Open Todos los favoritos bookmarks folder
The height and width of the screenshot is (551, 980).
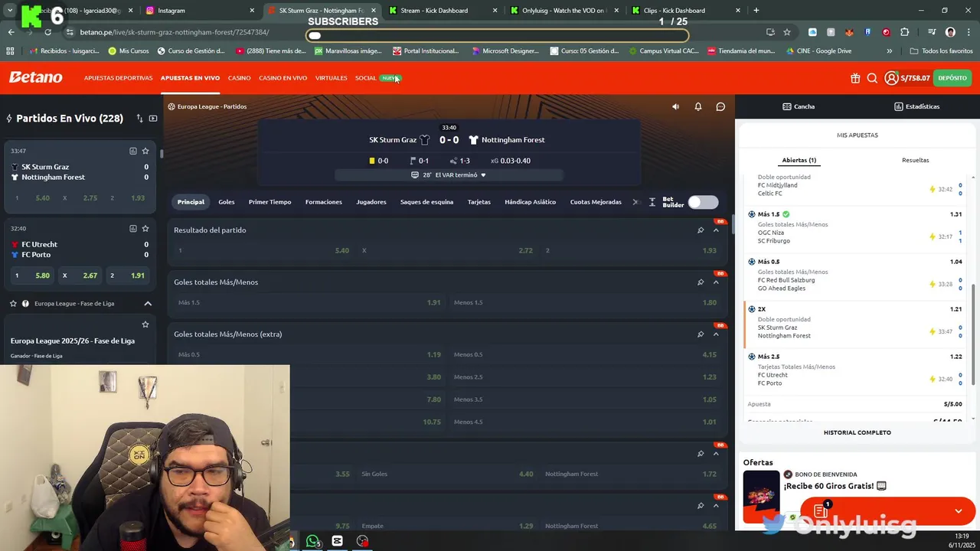pyautogui.click(x=942, y=51)
